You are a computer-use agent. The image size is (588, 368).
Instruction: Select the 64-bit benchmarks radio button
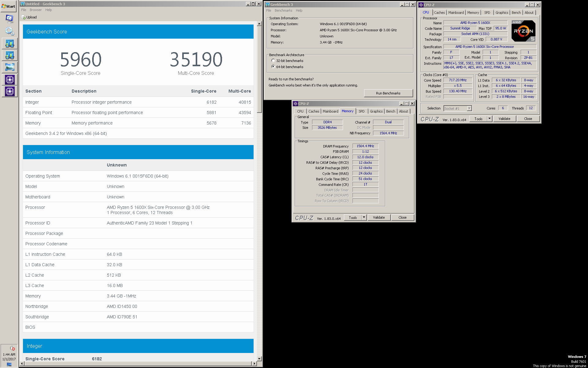click(273, 67)
